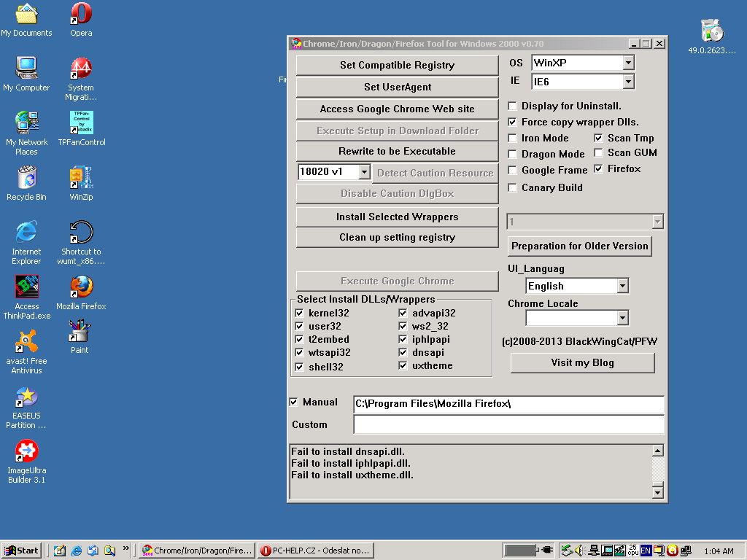The height and width of the screenshot is (560, 747).
Task: Open the Opera desktop icon
Action: point(81,15)
